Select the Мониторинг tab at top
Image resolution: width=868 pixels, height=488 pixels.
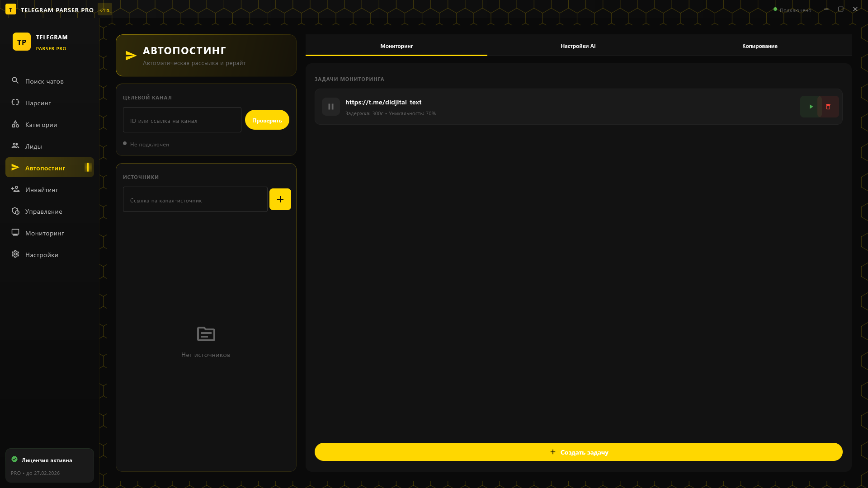[x=396, y=46]
